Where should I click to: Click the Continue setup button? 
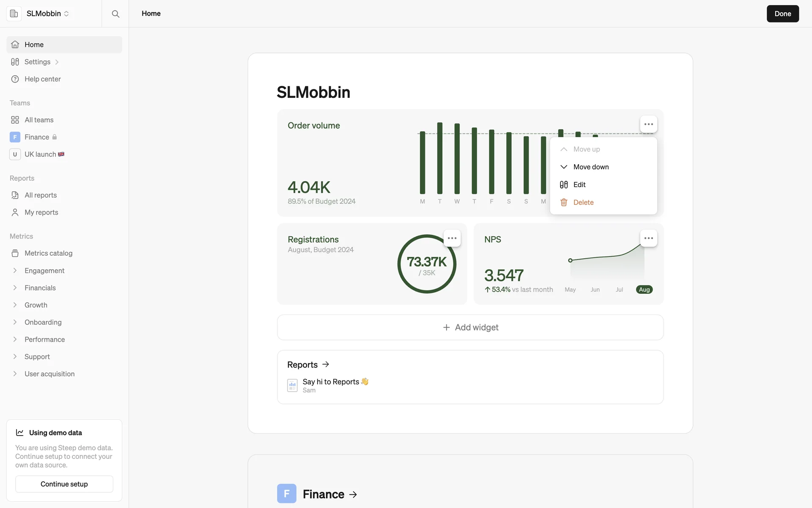click(x=64, y=484)
